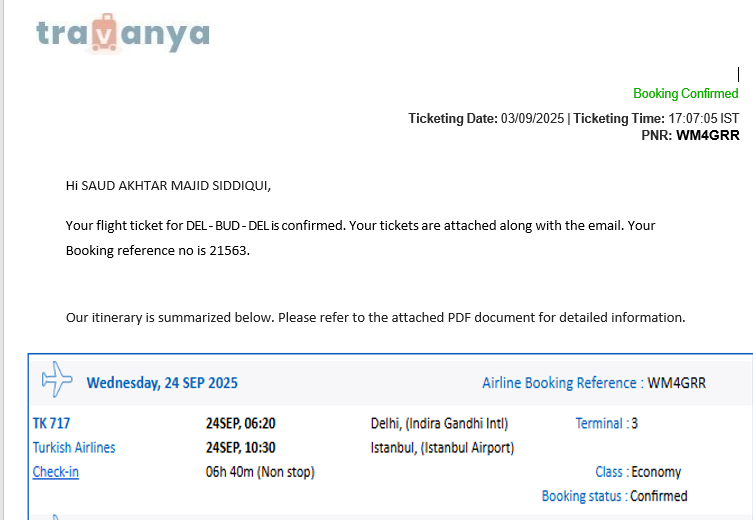Click the Travanya logo

coord(123,33)
